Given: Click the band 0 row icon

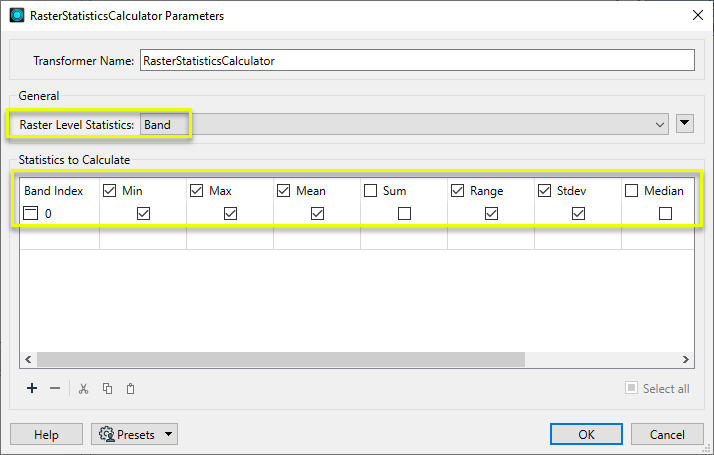Looking at the screenshot, I should [x=31, y=213].
